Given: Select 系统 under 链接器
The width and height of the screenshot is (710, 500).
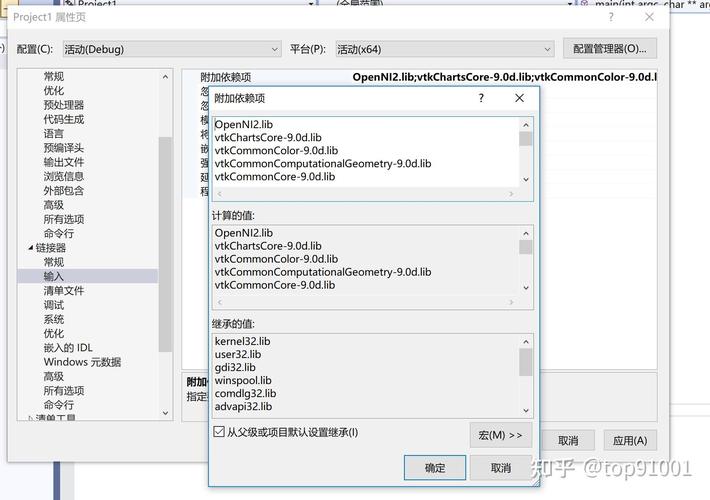Looking at the screenshot, I should (54, 319).
